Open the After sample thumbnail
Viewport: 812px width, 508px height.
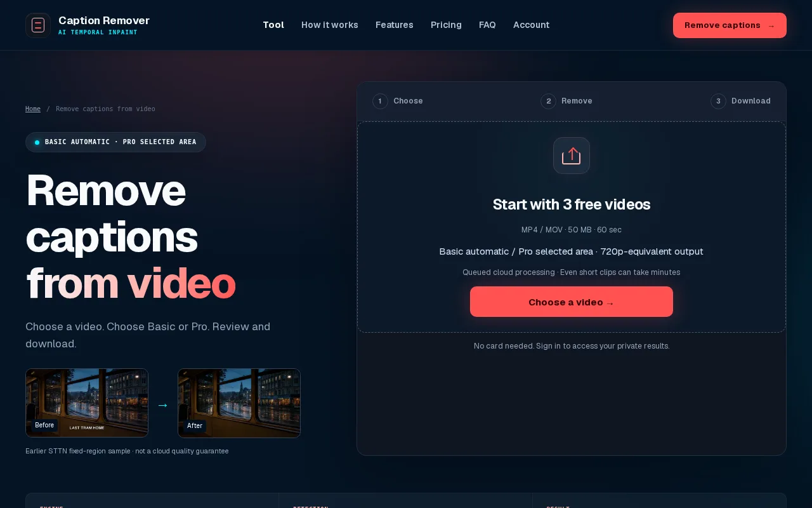(239, 403)
